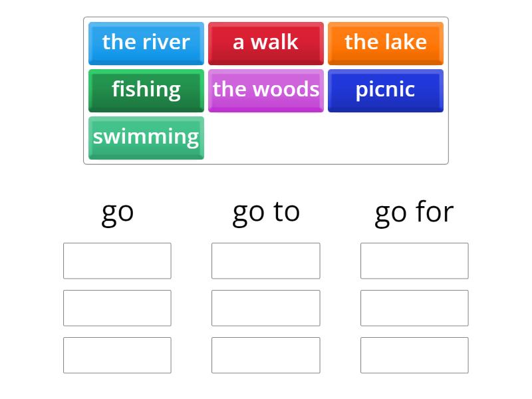This screenshot has height=399, width=532.
Task: Click the "go for" column heading
Action: 414,212
